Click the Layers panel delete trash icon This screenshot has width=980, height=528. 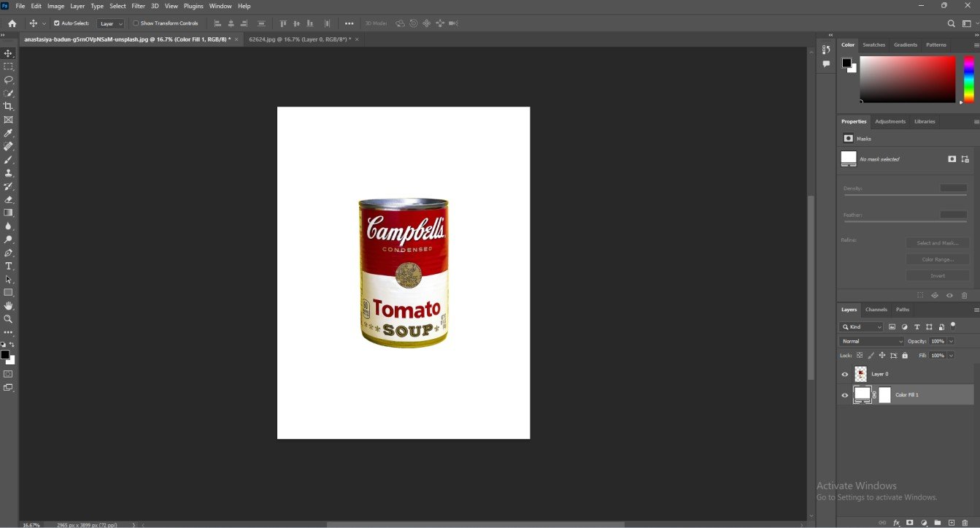point(965,523)
